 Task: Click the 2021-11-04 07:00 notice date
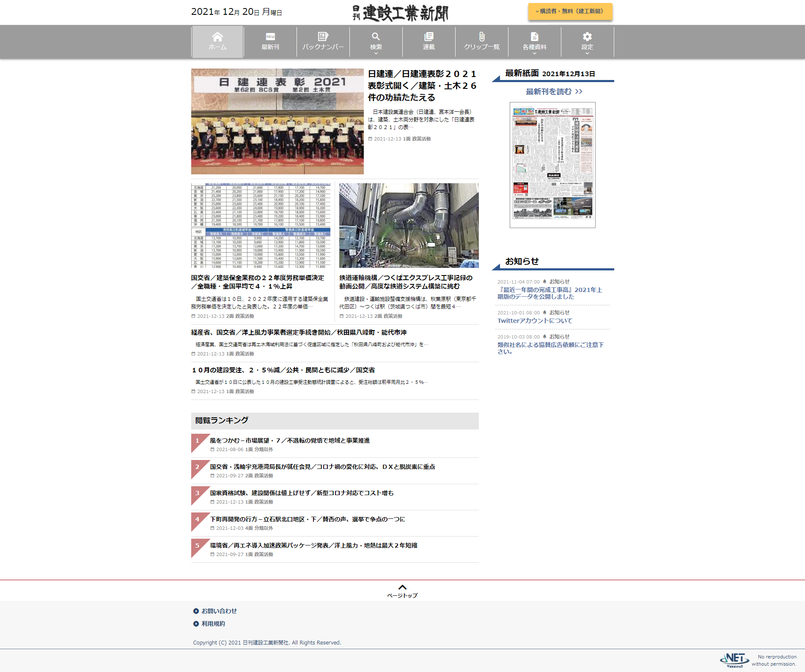click(x=519, y=282)
